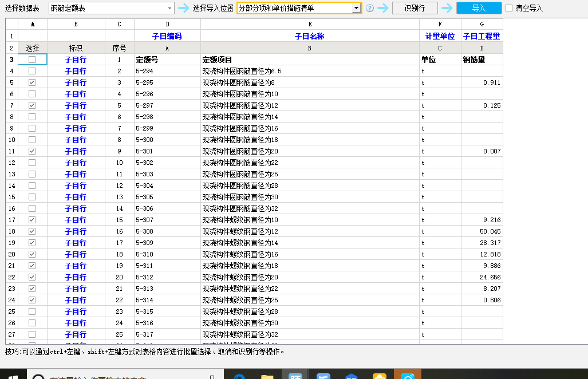Viewport: 588px width, 379px height.
Task: Click the 子目工程量 column mapping header
Action: [482, 36]
